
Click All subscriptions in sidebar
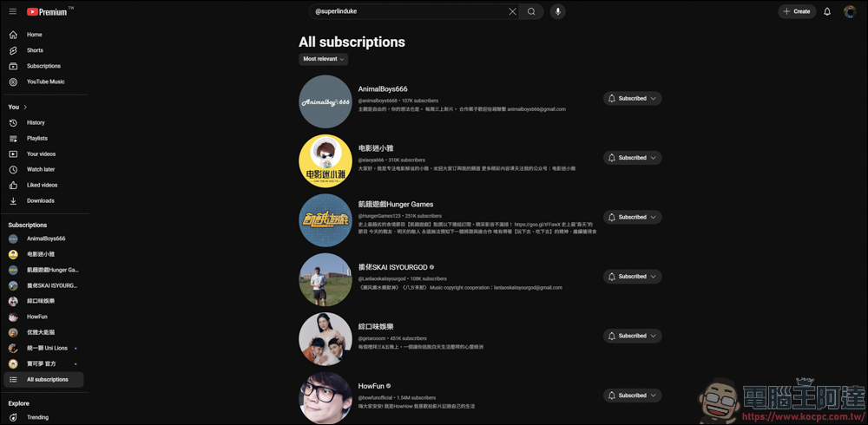coord(43,380)
